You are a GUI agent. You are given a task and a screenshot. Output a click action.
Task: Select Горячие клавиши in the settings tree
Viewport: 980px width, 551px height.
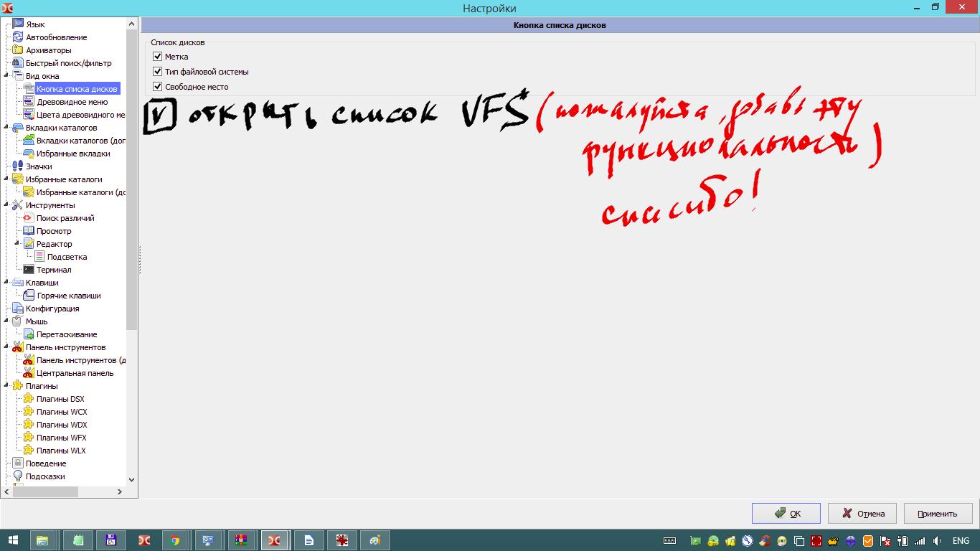click(68, 296)
